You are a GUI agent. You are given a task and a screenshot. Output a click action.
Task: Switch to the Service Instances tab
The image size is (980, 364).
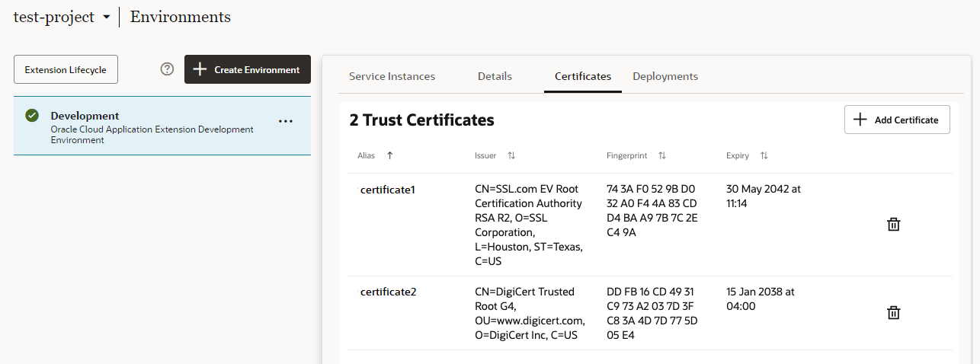(392, 76)
